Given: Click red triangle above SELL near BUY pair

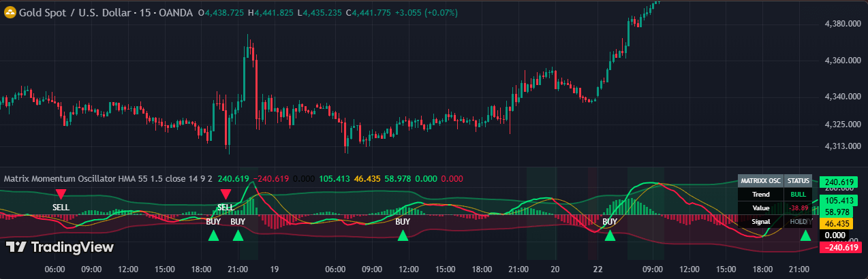Looking at the screenshot, I should click(x=226, y=194).
